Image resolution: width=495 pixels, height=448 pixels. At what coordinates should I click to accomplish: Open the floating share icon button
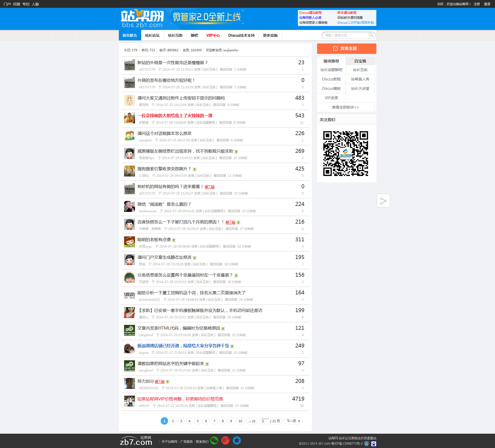click(383, 201)
